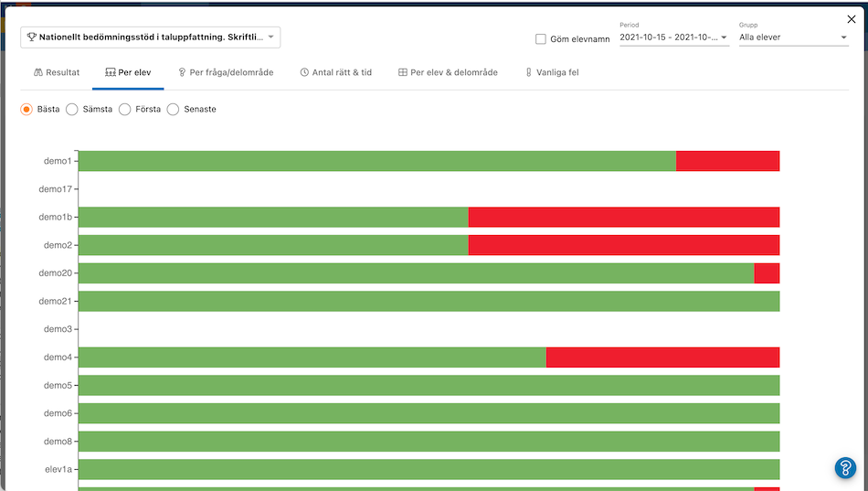Switch to the Per elev tab
The height and width of the screenshot is (491, 868).
coord(128,72)
